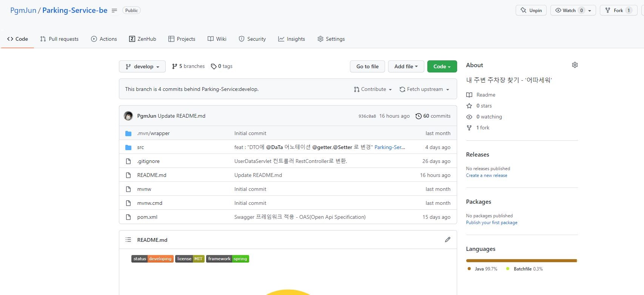644x295 pixels.
Task: Click the Update README.md commit message in header
Action: [x=182, y=116]
